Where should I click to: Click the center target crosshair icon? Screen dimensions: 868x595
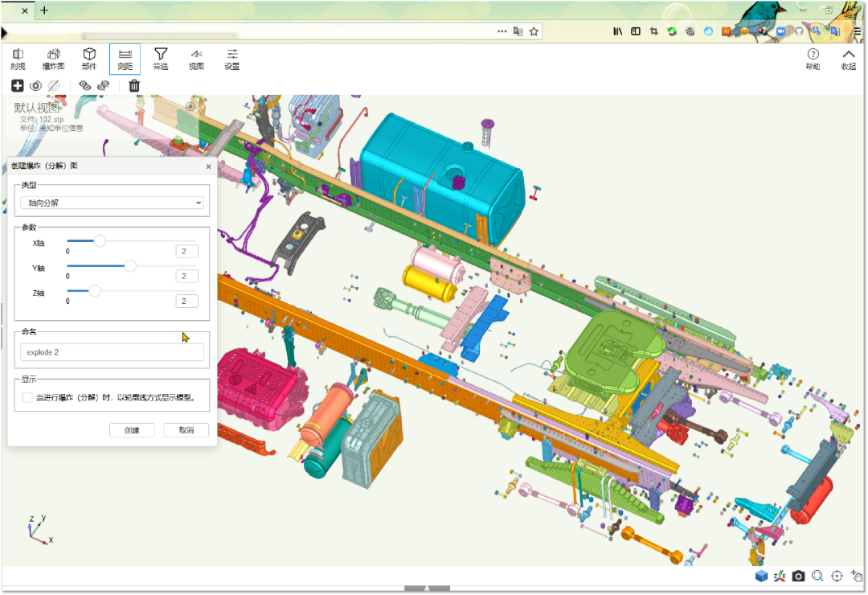tap(837, 577)
